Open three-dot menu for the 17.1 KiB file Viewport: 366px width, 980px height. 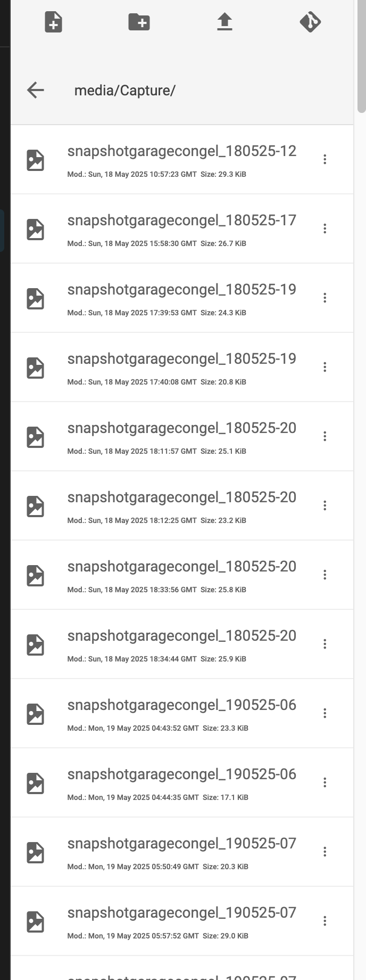click(325, 782)
